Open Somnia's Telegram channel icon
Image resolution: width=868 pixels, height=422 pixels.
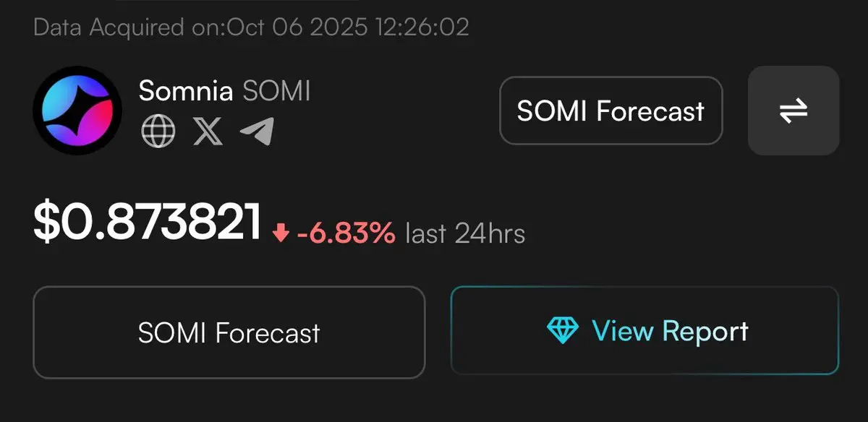click(257, 132)
